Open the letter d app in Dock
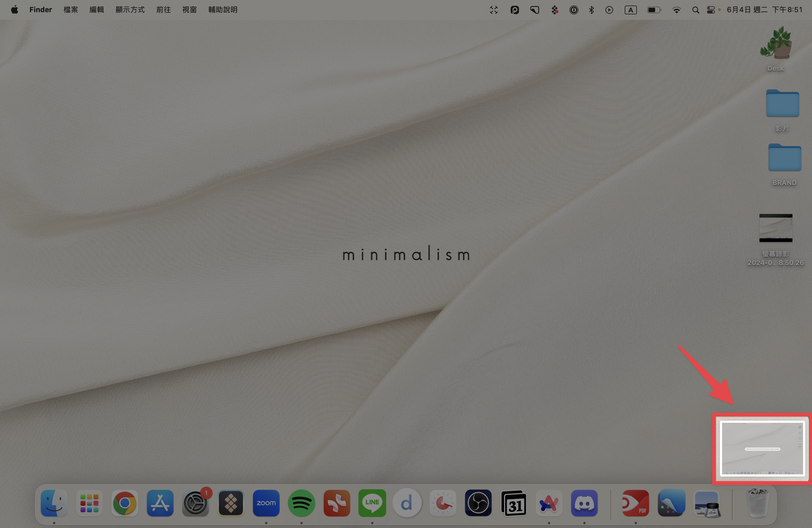Viewport: 812px width, 528px height. coord(407,503)
